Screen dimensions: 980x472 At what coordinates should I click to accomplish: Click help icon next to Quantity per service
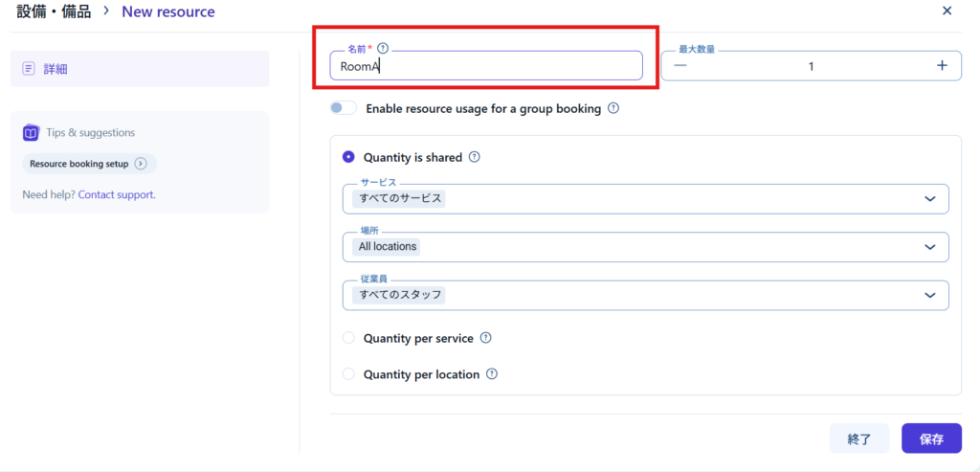pyautogui.click(x=485, y=338)
